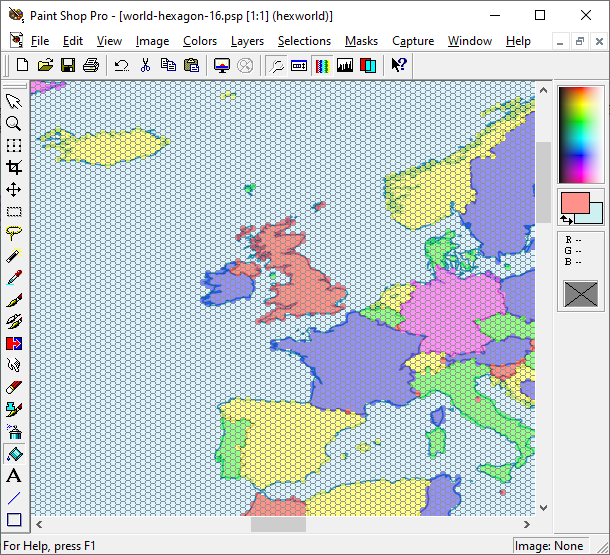The image size is (610, 555).
Task: Choose the Lasso freehand selection tool
Action: pos(14,233)
